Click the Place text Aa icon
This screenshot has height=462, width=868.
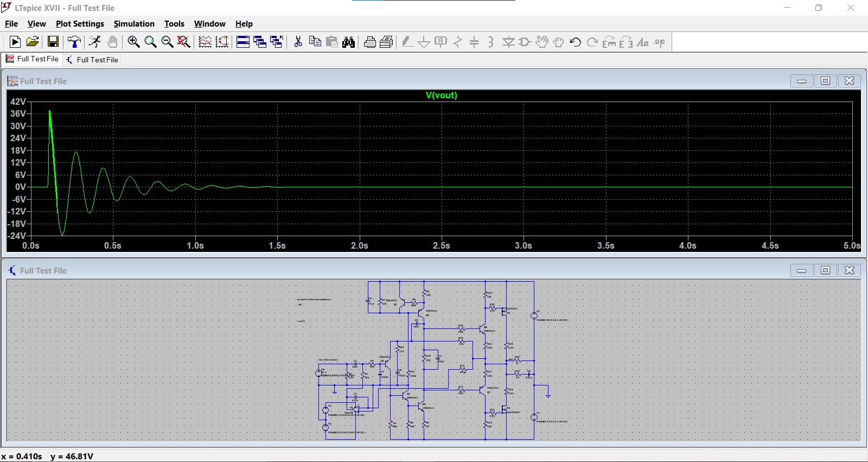coord(643,42)
